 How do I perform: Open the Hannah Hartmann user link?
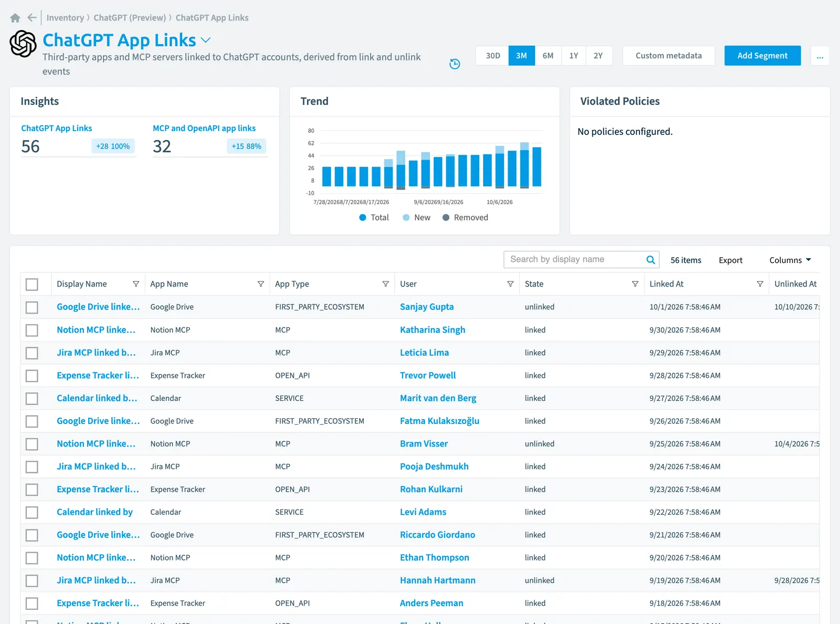click(x=437, y=580)
